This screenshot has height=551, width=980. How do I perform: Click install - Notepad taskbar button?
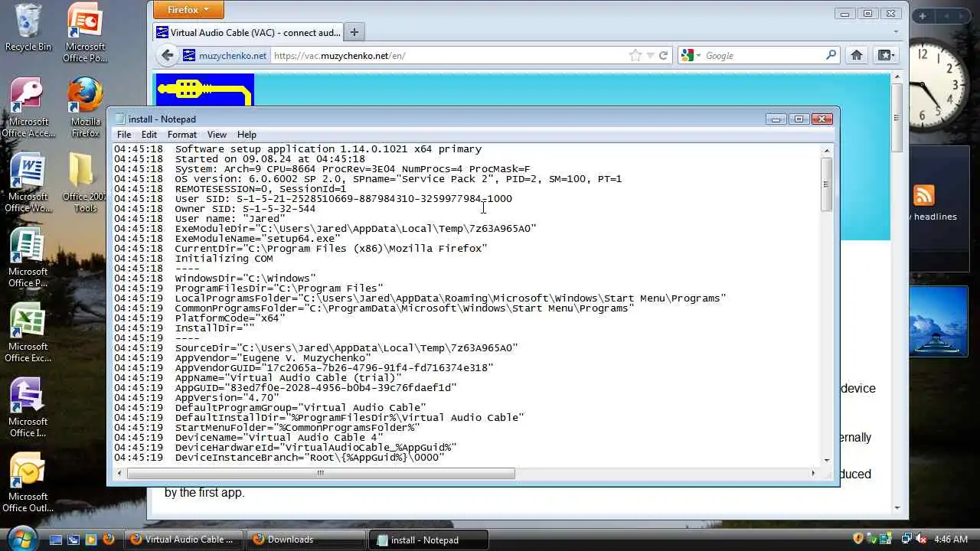(428, 540)
